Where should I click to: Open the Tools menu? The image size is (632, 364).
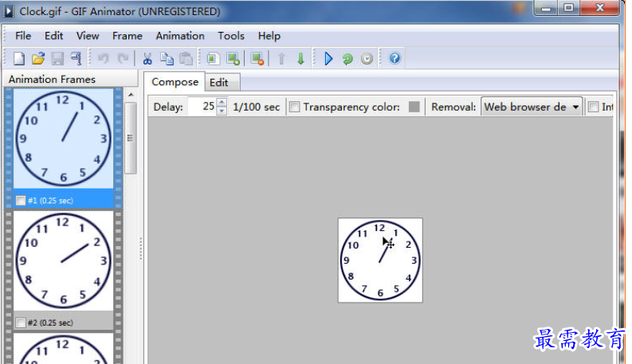(231, 36)
